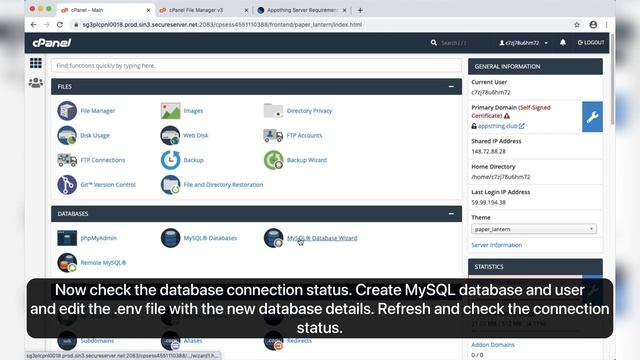Viewport: 640px width, 360px height.
Task: Switch to Appsthing Server Requirements tab
Action: point(302,10)
